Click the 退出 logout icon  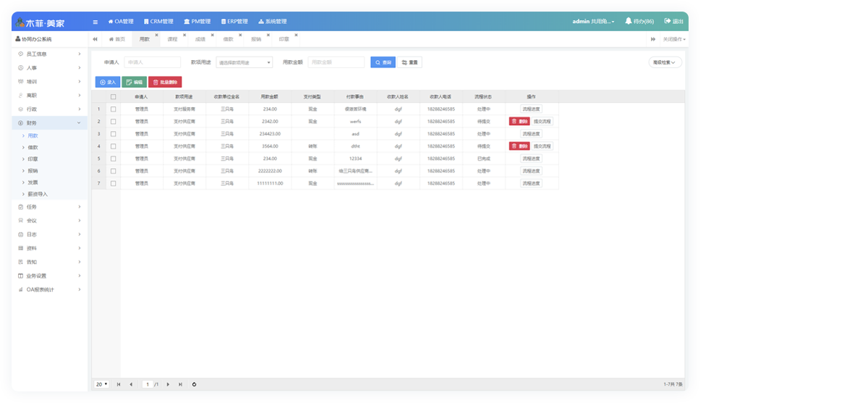(x=668, y=22)
